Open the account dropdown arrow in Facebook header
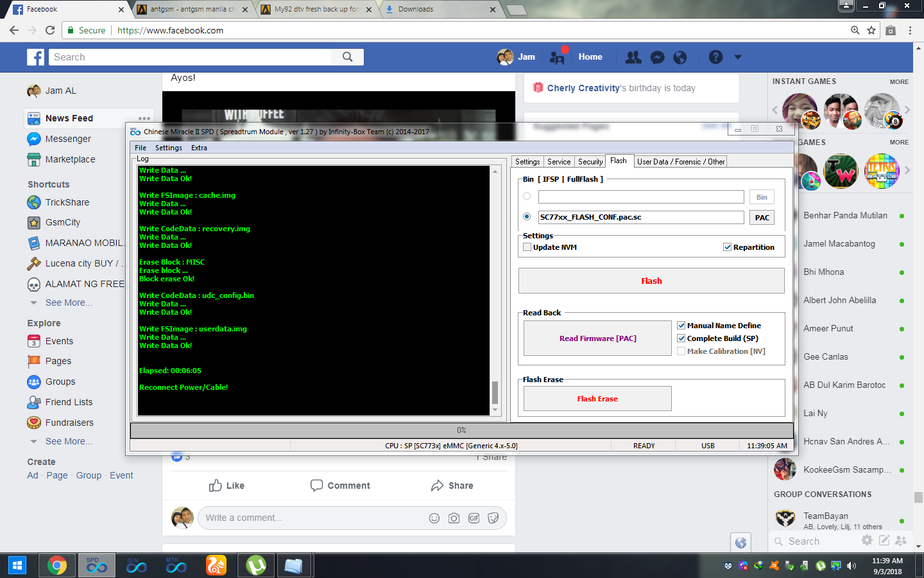 click(x=738, y=57)
